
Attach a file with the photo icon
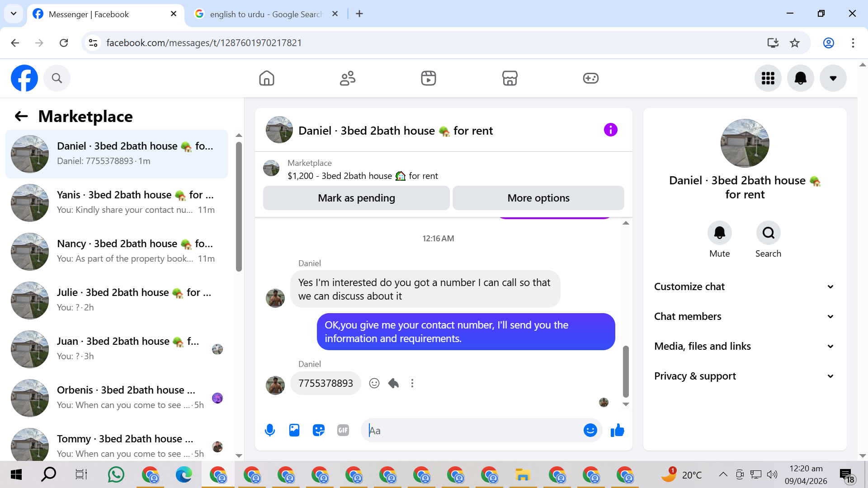[294, 430]
